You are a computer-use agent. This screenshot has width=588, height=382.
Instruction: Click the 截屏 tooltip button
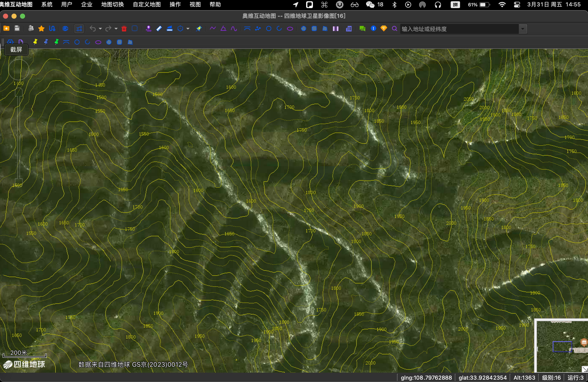(16, 50)
